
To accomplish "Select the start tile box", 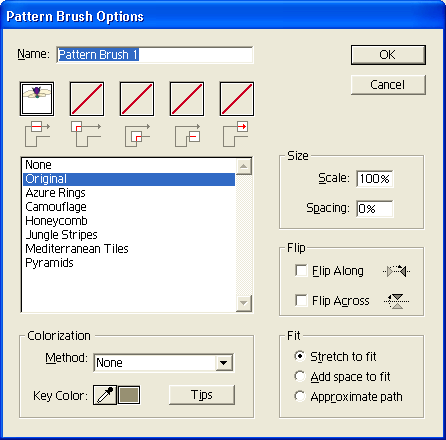I will pos(187,99).
